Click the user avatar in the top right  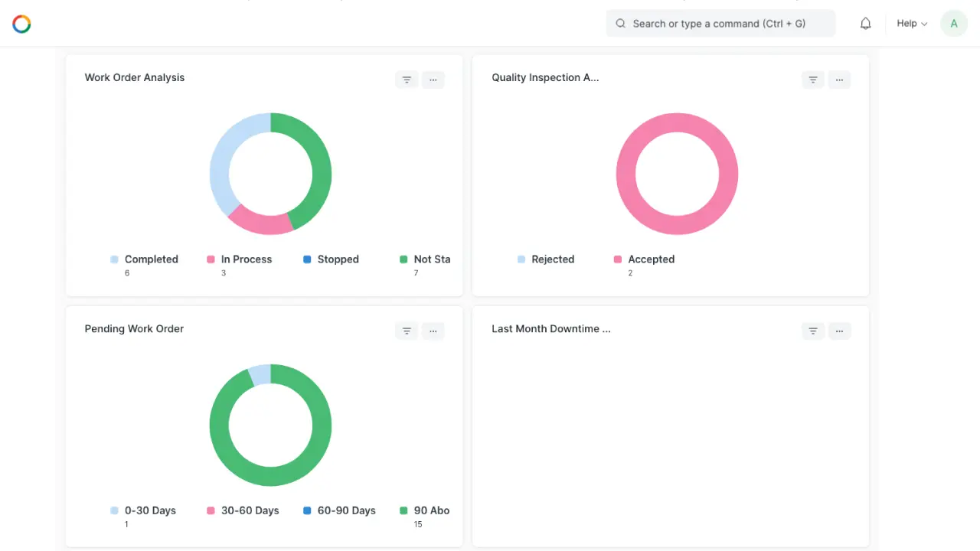click(953, 23)
